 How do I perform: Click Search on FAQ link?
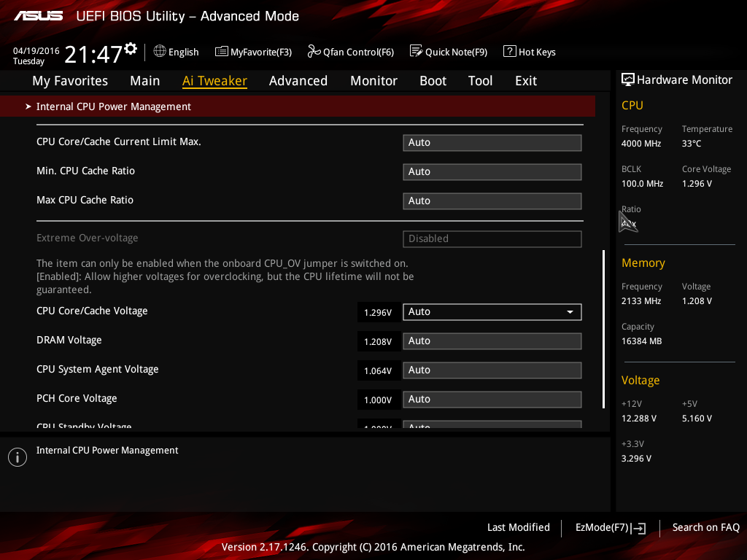click(x=705, y=527)
